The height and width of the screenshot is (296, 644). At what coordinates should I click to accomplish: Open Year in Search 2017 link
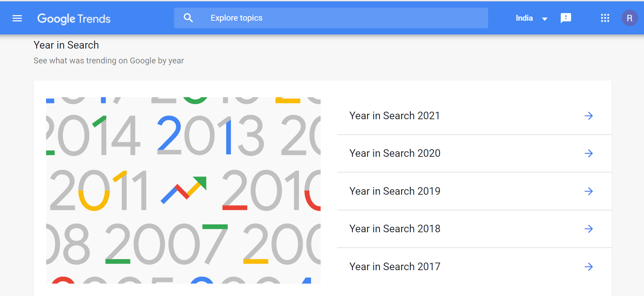(x=474, y=267)
